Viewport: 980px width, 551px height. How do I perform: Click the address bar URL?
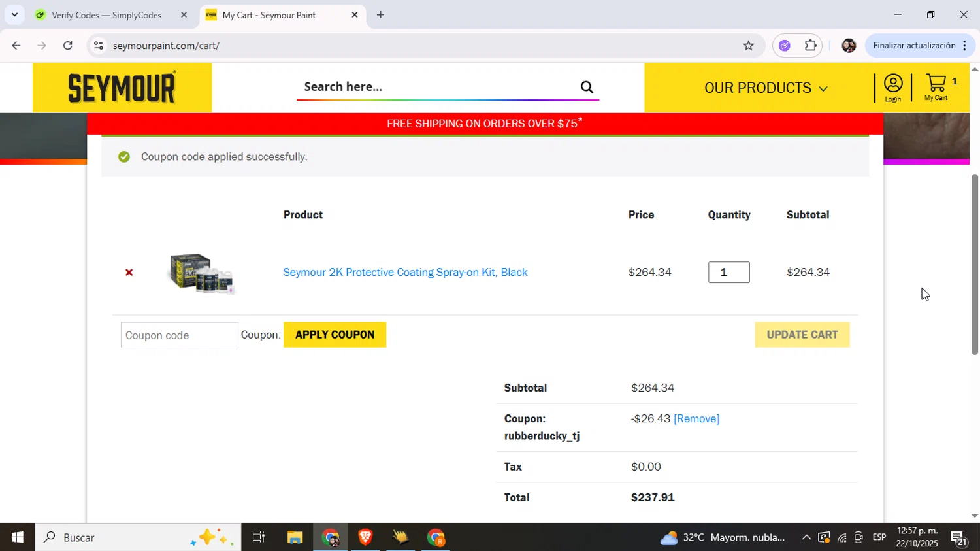(x=166, y=46)
